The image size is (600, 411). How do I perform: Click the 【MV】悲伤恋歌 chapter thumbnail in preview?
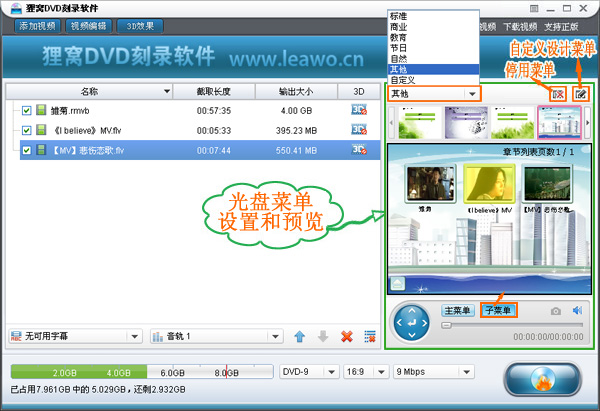coord(547,184)
